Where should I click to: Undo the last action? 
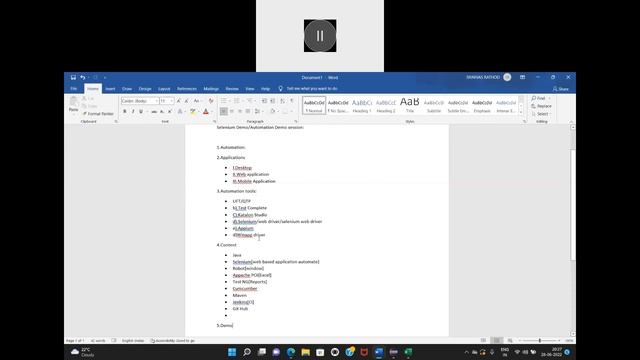tap(83, 77)
